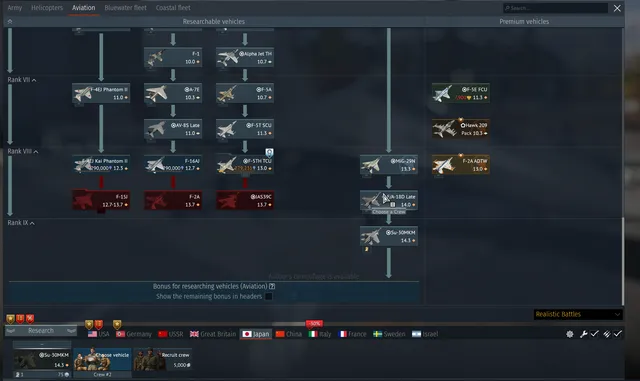Select the locked JAS39C aircraft
The height and width of the screenshot is (381, 640).
point(245,201)
